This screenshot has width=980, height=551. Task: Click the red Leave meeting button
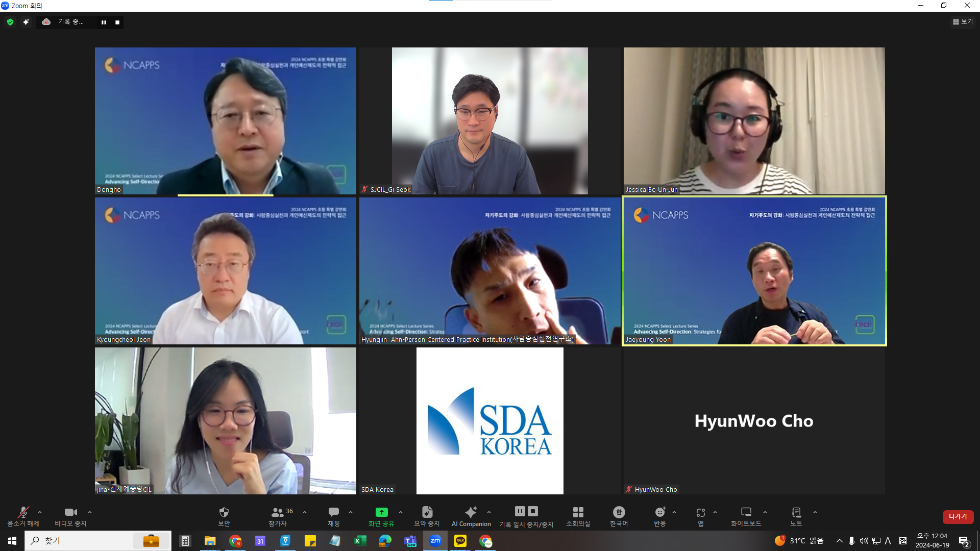pos(958,517)
